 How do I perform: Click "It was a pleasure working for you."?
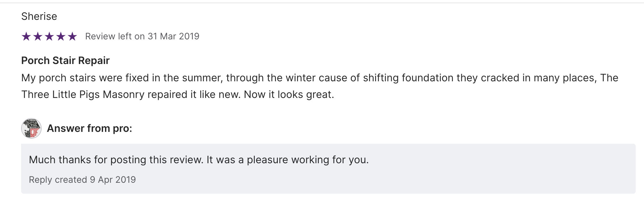(287, 160)
